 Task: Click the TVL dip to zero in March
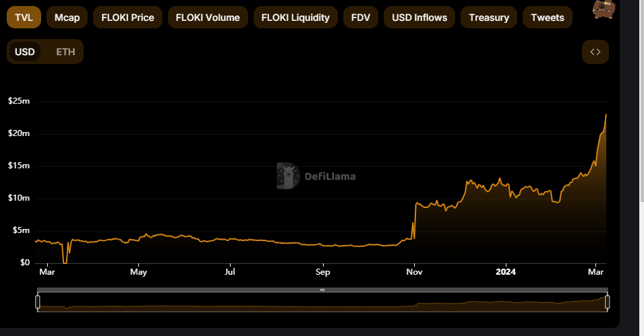point(65,262)
